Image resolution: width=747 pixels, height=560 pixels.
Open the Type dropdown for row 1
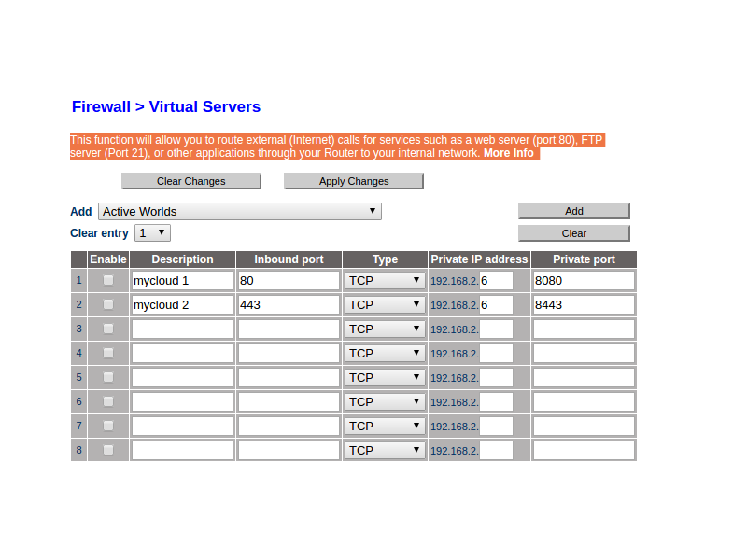[x=385, y=281]
